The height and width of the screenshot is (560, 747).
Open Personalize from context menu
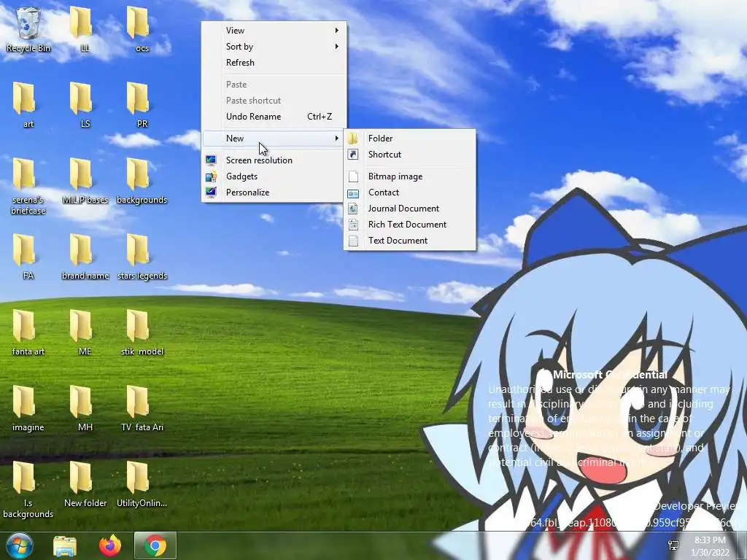point(274,192)
